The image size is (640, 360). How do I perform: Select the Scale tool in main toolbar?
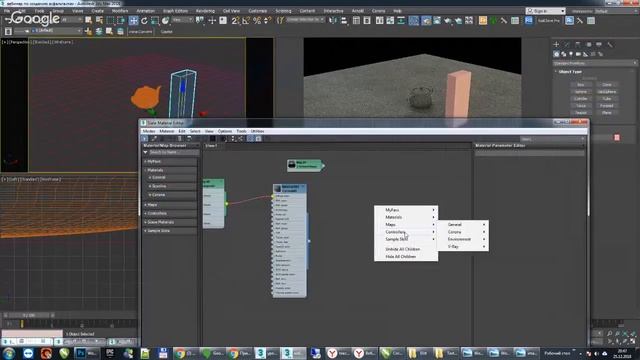155,20
